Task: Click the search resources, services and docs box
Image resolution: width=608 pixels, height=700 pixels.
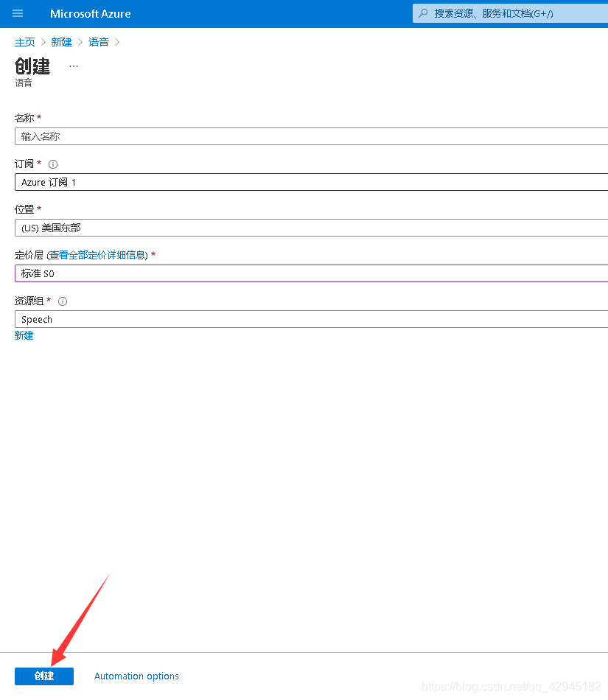Action: [510, 13]
